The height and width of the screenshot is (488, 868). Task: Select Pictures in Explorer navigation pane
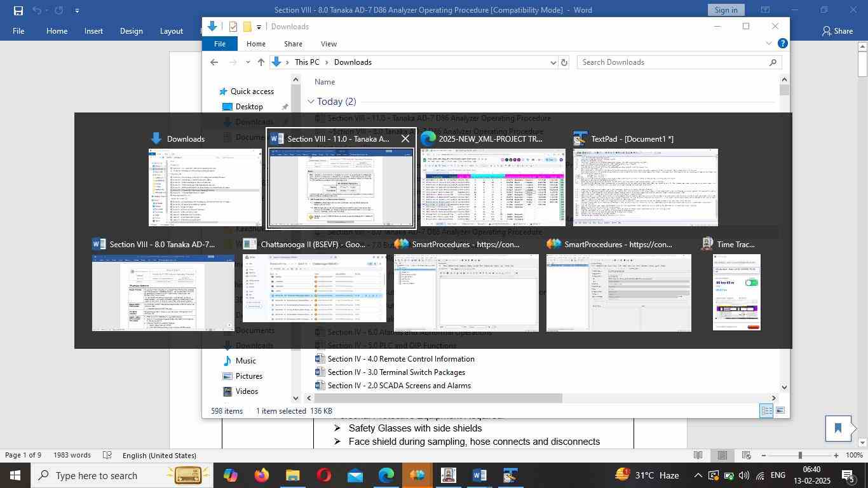click(x=248, y=376)
